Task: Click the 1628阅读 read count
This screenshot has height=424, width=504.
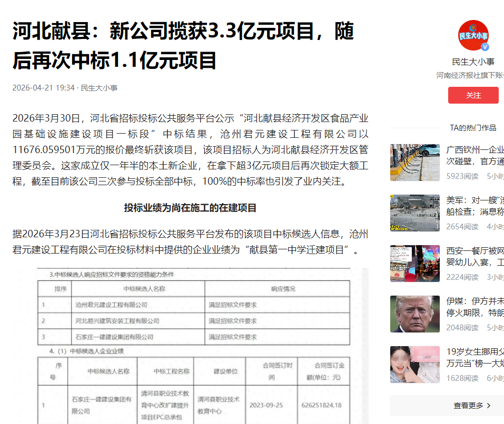Action: point(462,378)
